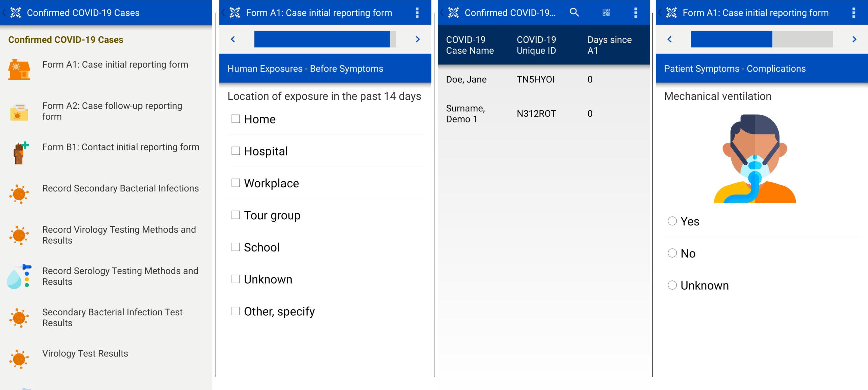
Task: Tap the form progress bar on Form A1
Action: [x=324, y=39]
